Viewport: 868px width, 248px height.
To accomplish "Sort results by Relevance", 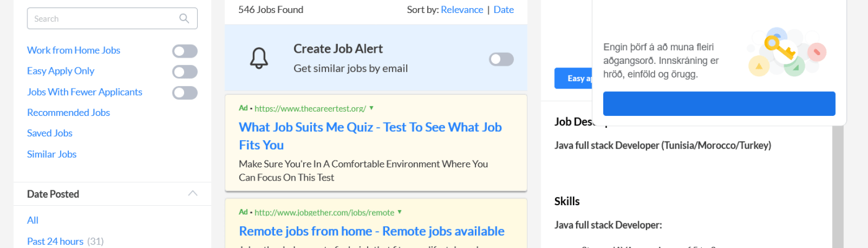I will pos(462,9).
